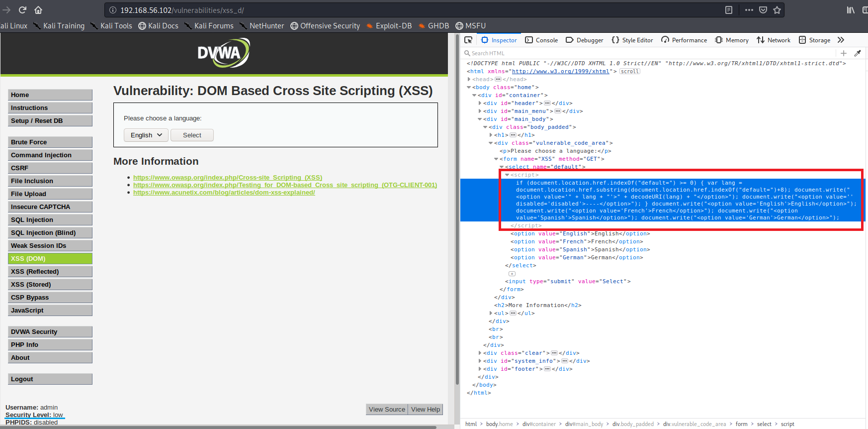This screenshot has width=868, height=429.
Task: Activate the element picker tool
Action: click(x=468, y=40)
